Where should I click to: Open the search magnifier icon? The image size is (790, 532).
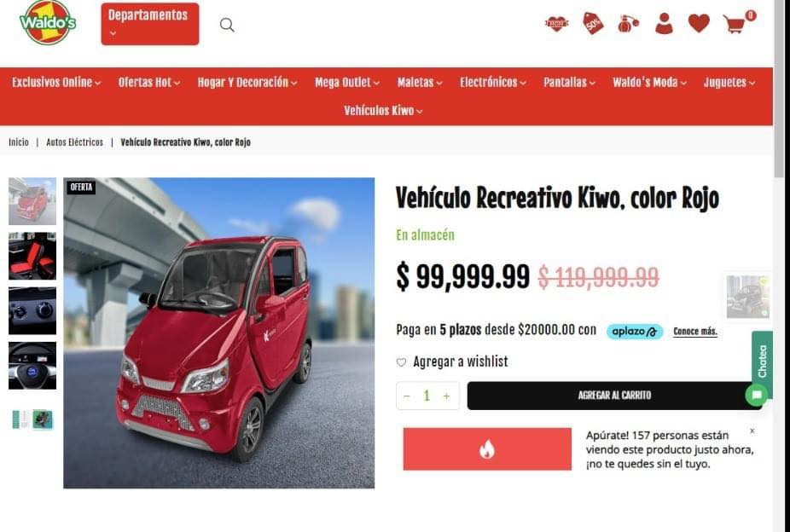(x=227, y=25)
